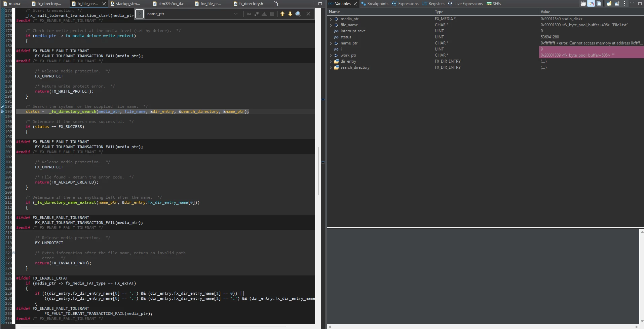Expand the work_ptr variable

pyautogui.click(x=331, y=56)
